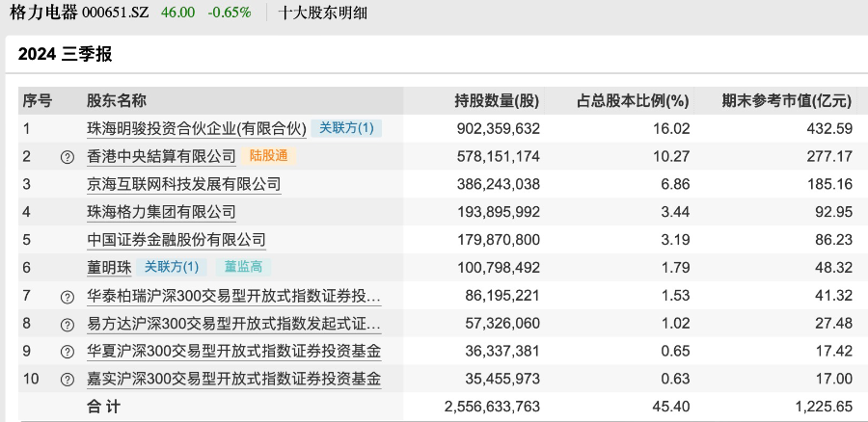Image resolution: width=868 pixels, height=422 pixels.
Task: Click question mark icon in row 7
Action: [68, 297]
